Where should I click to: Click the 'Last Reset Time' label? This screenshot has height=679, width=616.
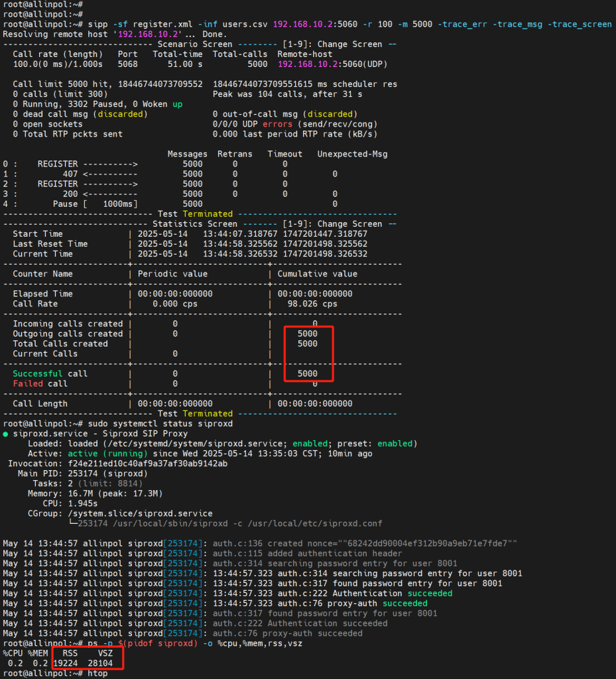[50, 244]
